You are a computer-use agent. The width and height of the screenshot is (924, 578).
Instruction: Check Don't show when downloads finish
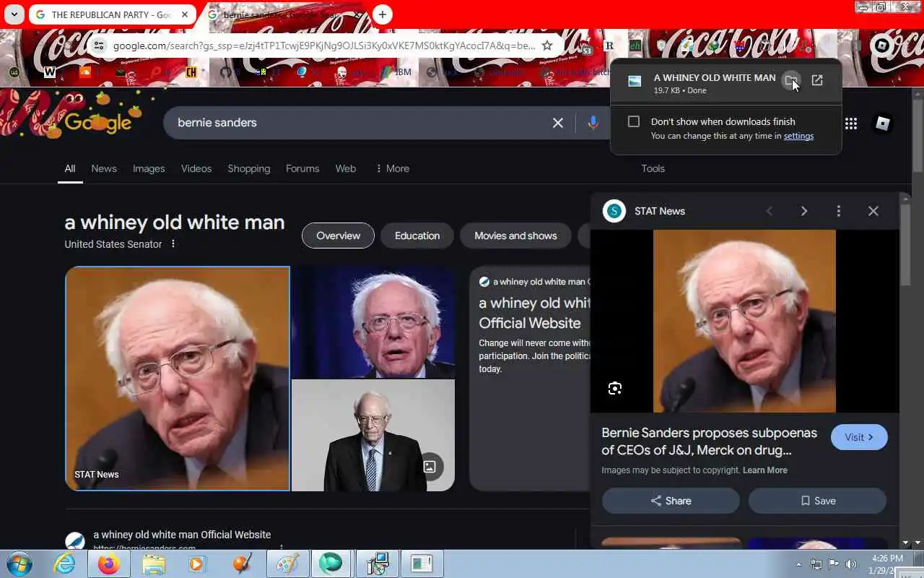(x=634, y=121)
